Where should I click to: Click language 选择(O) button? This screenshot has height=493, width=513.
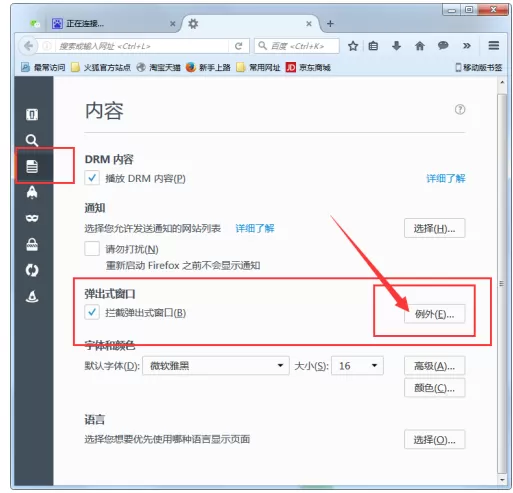tap(434, 440)
